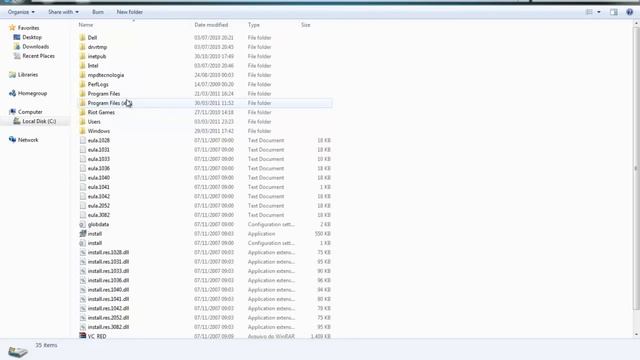This screenshot has width=640, height=360.
Task: Sort by Date modified column header
Action: coord(211,25)
